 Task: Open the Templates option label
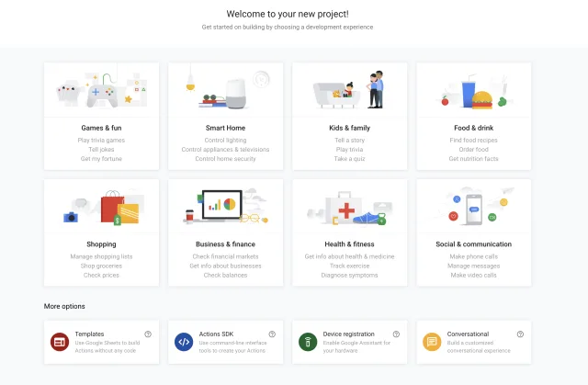point(89,334)
